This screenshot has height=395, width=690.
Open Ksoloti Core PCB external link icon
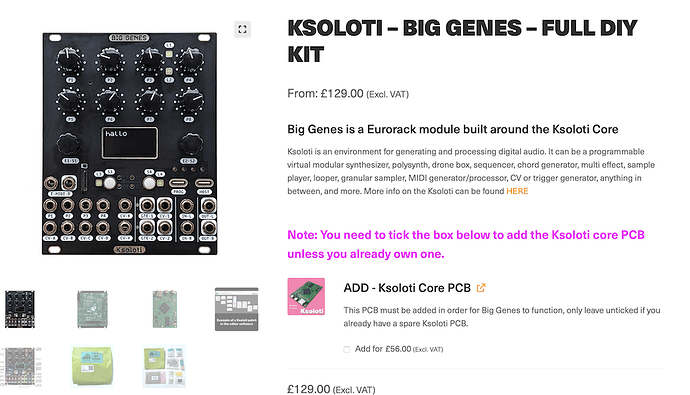click(x=481, y=288)
